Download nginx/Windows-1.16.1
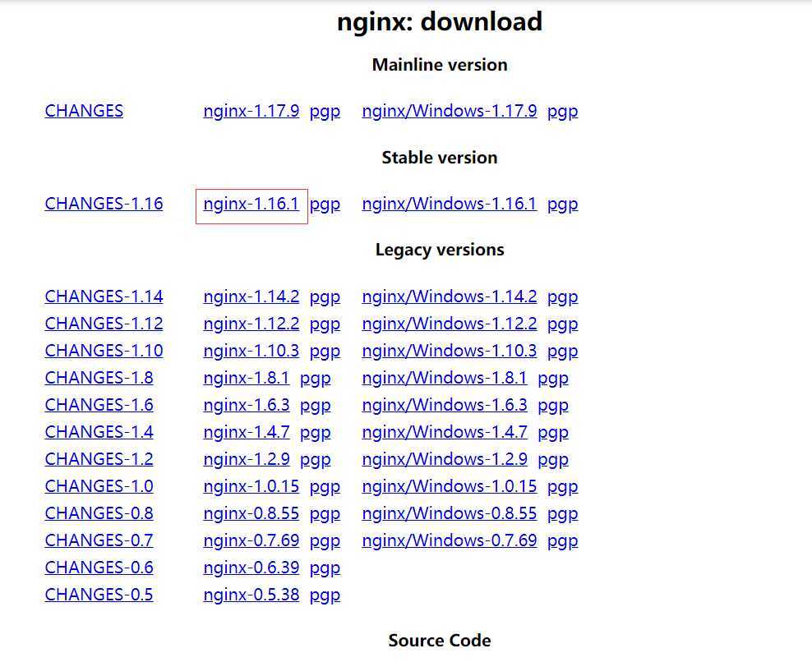Image resolution: width=812 pixels, height=662 pixels. [449, 204]
